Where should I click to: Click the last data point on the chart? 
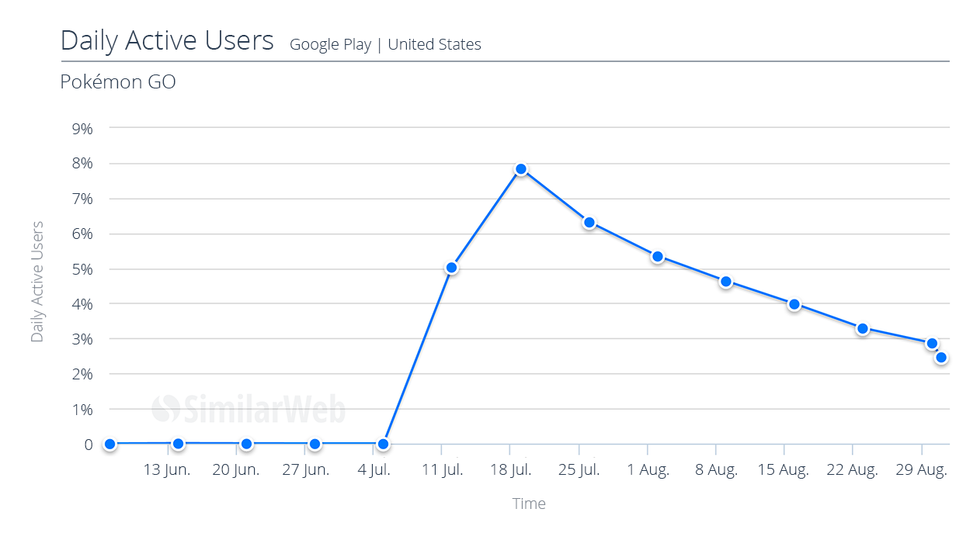941,358
